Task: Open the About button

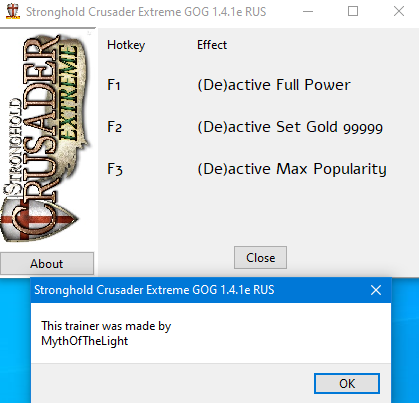Action: 47,264
